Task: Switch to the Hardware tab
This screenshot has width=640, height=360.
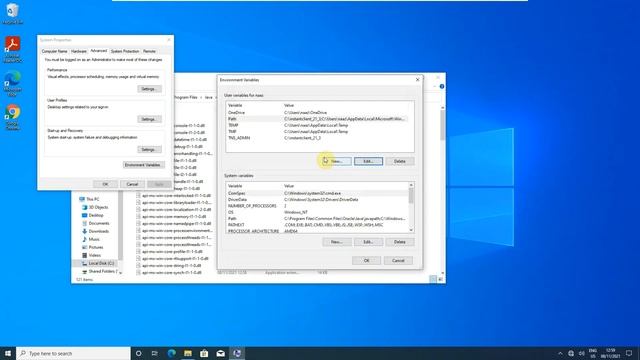Action: coord(79,51)
